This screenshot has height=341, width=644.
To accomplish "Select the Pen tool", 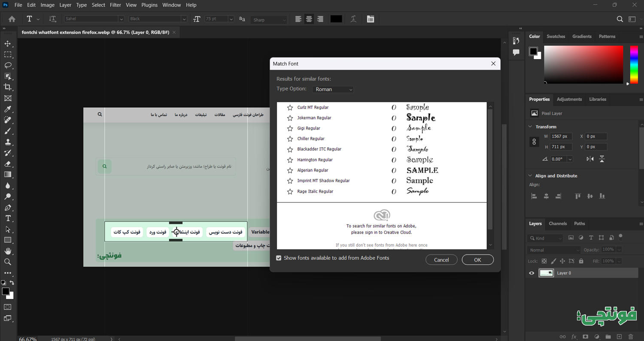I will (8, 208).
